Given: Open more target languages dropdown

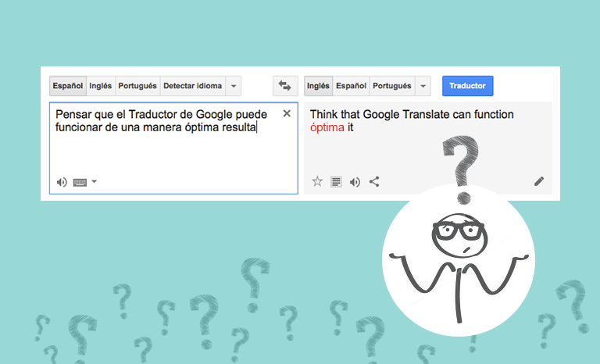Looking at the screenshot, I should pos(423,86).
